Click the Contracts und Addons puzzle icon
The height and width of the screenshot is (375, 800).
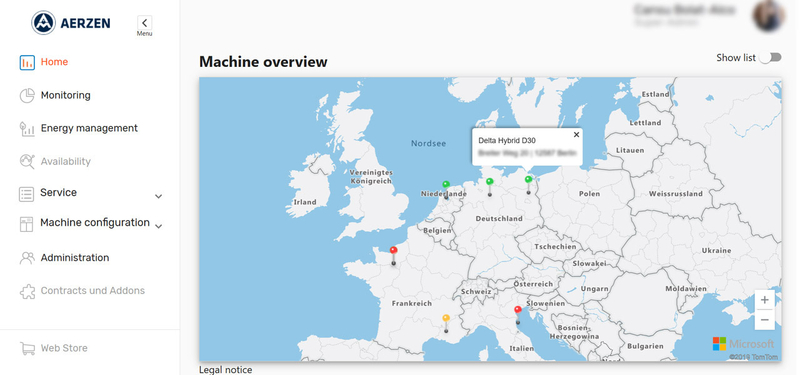(27, 291)
